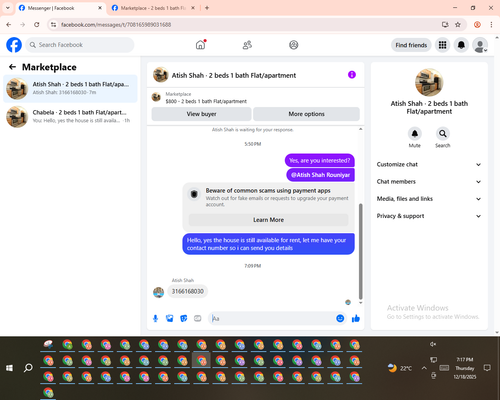The width and height of the screenshot is (500, 400).
Task: Open the emoji picker smiley icon
Action: click(340, 318)
